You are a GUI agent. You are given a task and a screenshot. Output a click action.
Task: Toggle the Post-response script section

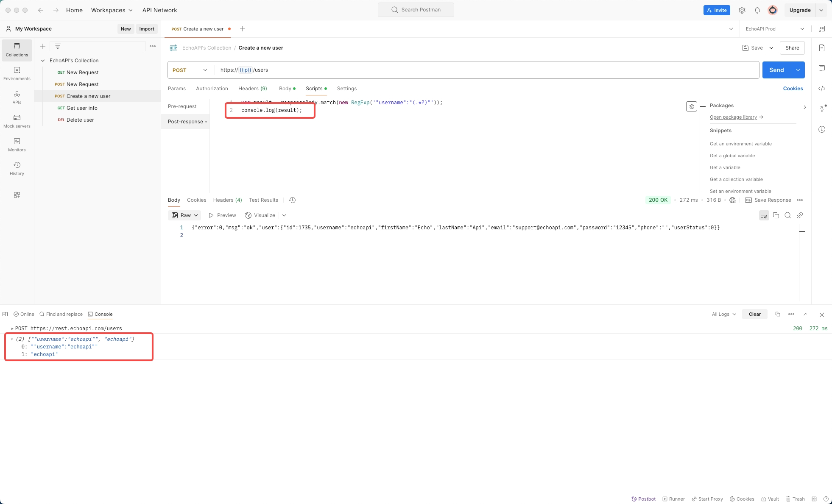185,121
